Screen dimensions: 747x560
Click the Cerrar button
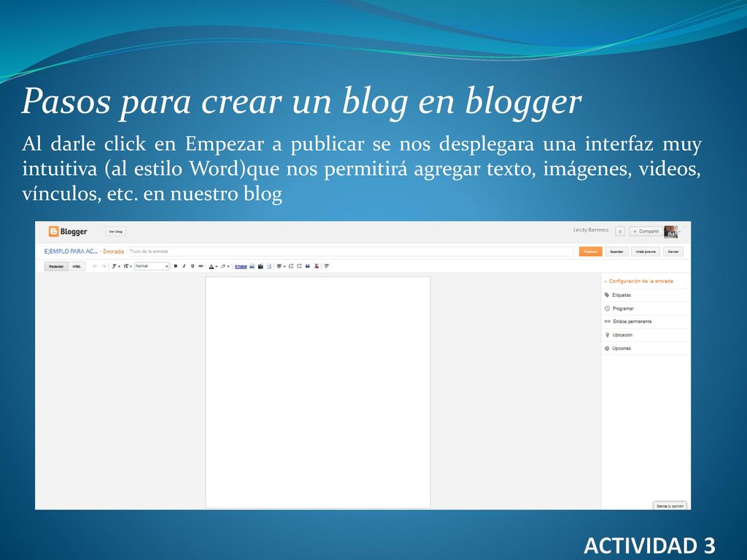pyautogui.click(x=673, y=252)
